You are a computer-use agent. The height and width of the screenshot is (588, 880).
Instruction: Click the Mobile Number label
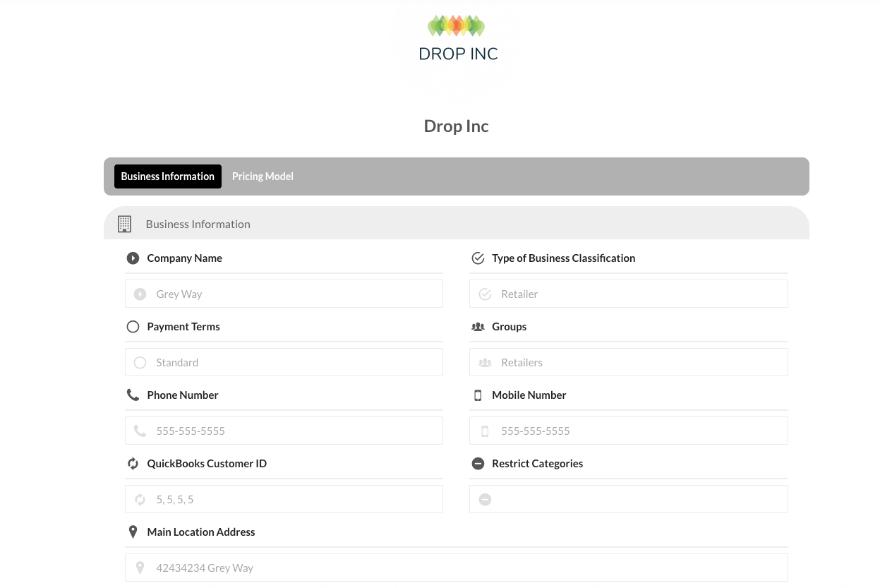tap(529, 395)
